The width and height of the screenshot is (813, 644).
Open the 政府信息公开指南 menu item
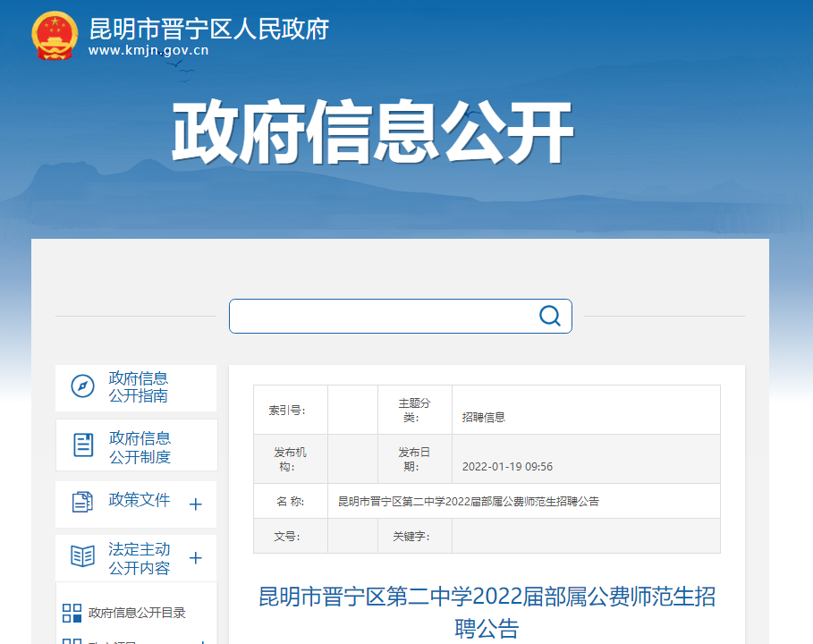139,387
